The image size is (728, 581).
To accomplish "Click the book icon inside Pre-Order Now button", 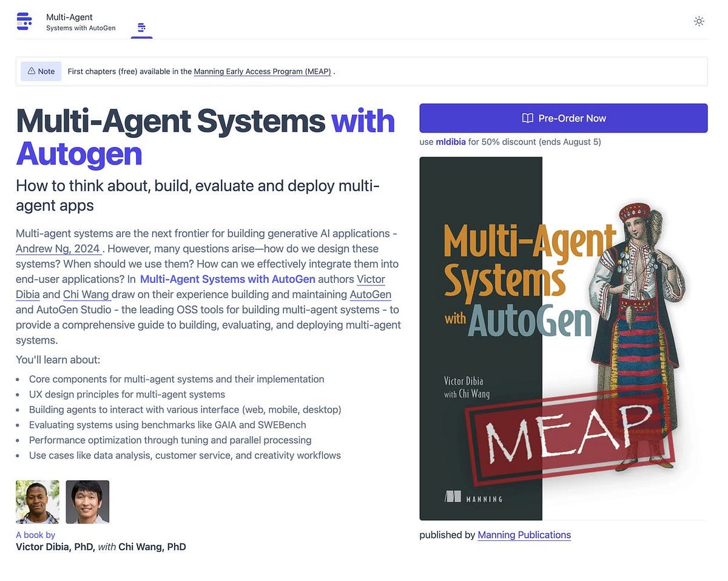I will [525, 118].
